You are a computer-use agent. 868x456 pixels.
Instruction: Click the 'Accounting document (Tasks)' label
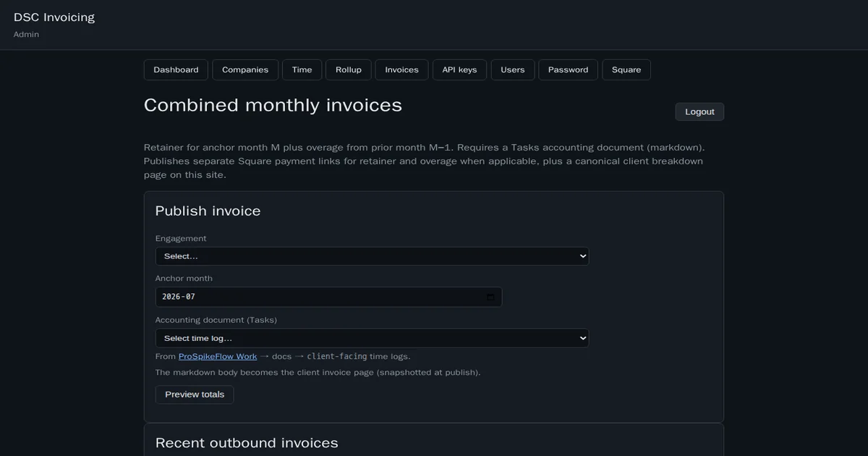tap(216, 320)
